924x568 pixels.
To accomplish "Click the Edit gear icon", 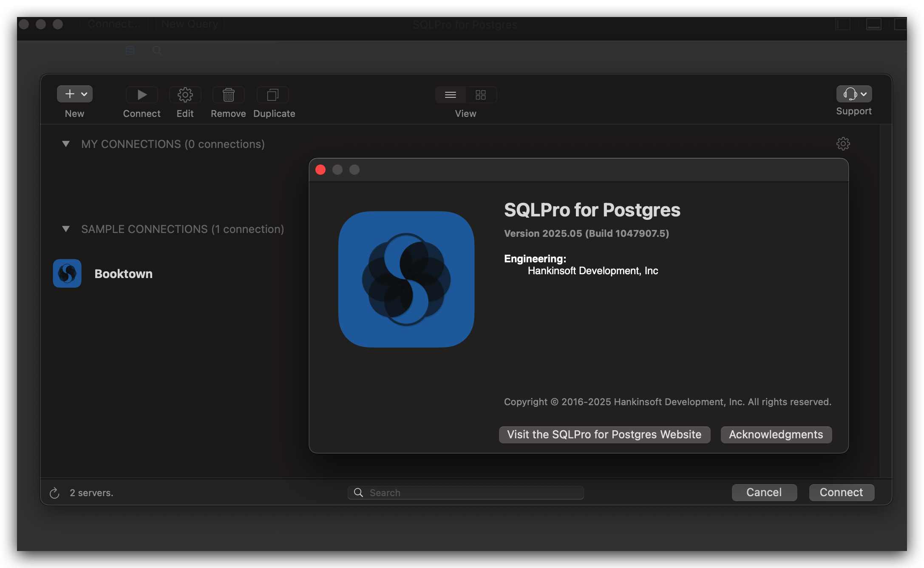I will pyautogui.click(x=185, y=95).
